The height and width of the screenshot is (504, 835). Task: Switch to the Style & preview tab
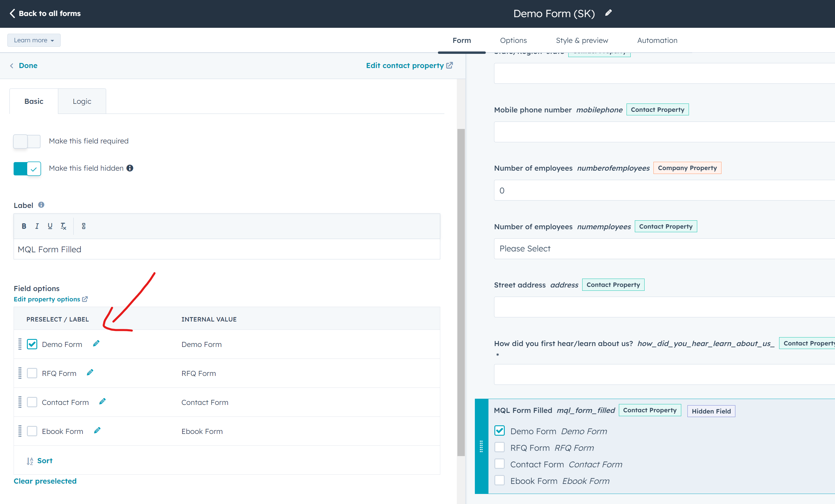pos(582,40)
